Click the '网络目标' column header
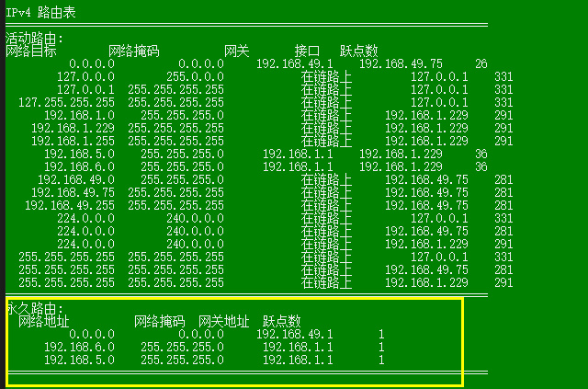This screenshot has width=588, height=389. tap(31, 51)
